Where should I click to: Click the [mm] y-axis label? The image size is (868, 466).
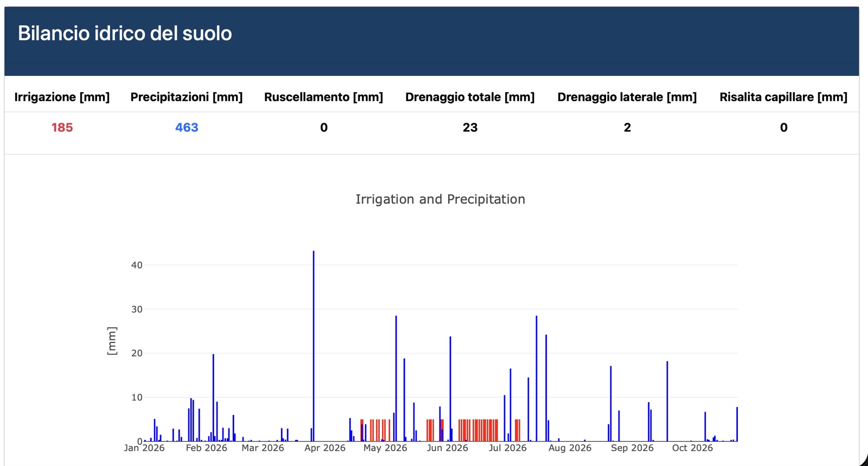click(x=112, y=341)
